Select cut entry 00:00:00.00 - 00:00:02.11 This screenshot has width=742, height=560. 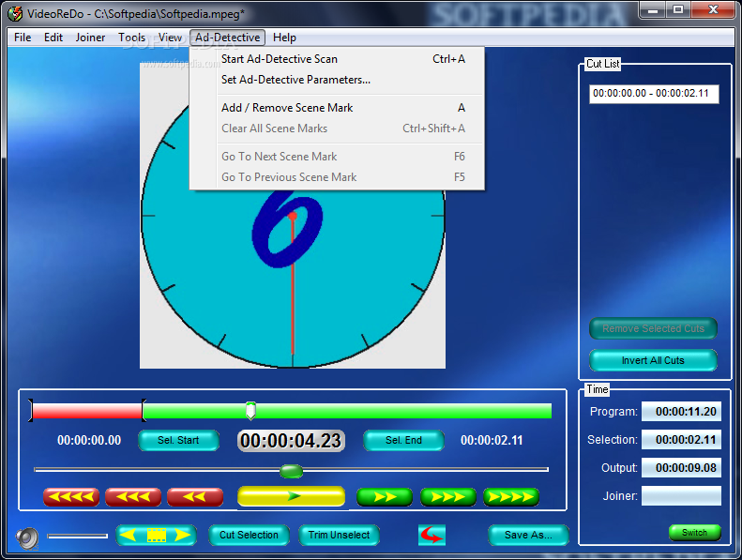point(654,93)
